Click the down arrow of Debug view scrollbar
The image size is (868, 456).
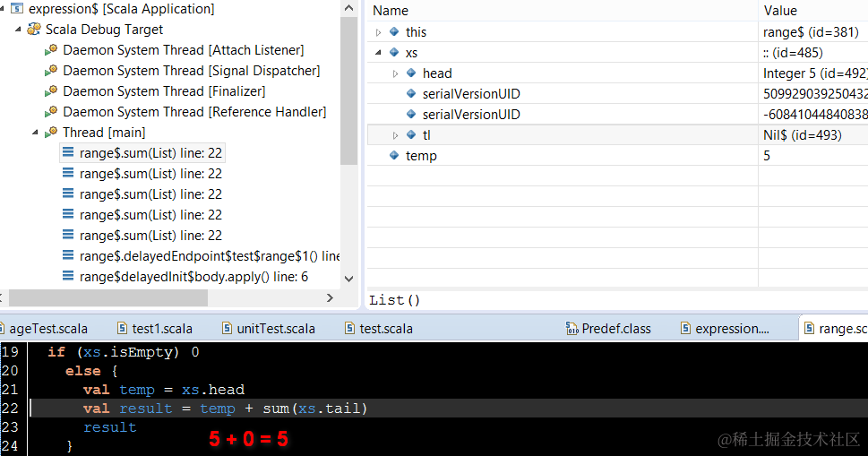coord(348,279)
